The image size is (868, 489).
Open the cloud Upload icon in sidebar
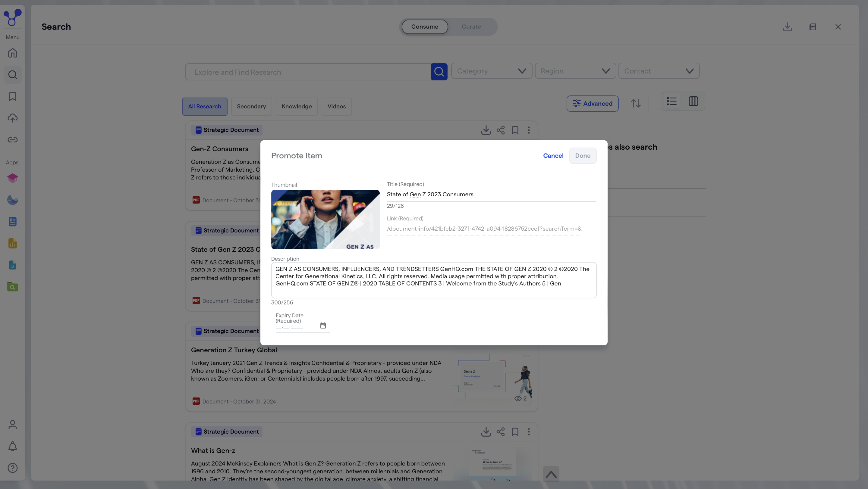(12, 118)
